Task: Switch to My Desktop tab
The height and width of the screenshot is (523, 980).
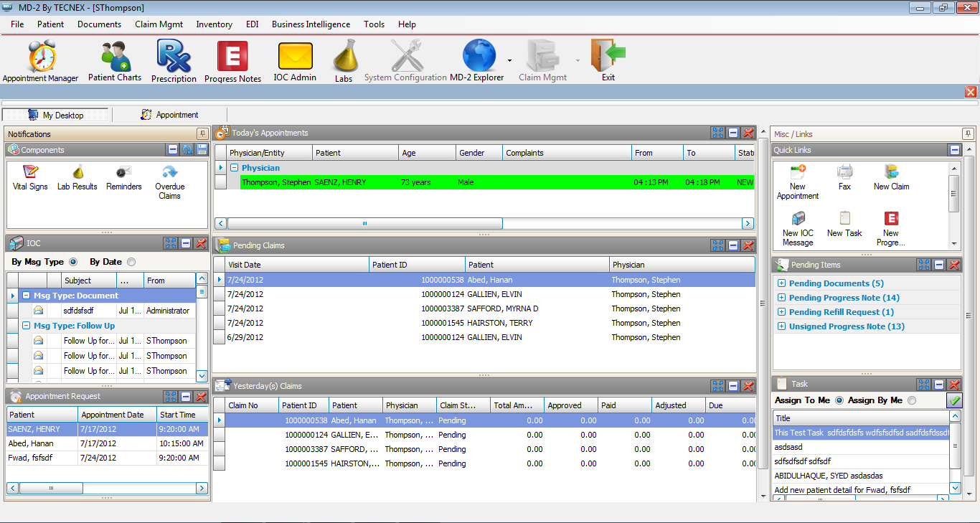Action: pos(55,115)
